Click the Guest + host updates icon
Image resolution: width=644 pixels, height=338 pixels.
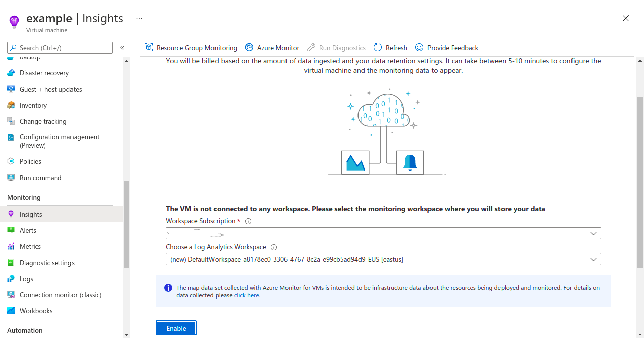click(x=11, y=89)
